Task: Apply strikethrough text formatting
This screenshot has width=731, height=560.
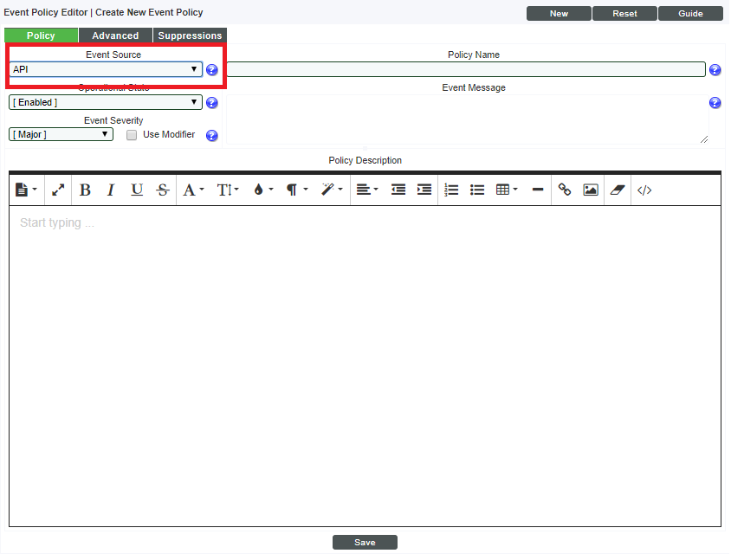Action: pos(163,190)
